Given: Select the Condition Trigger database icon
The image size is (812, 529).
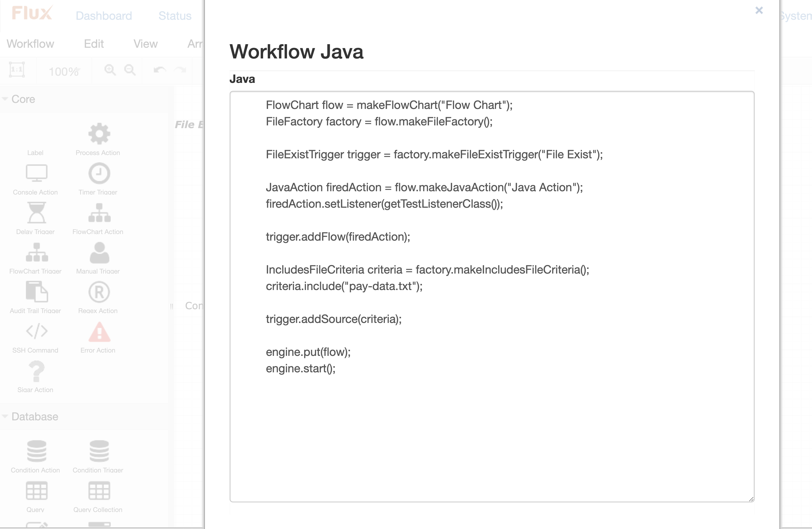Looking at the screenshot, I should 99,451.
